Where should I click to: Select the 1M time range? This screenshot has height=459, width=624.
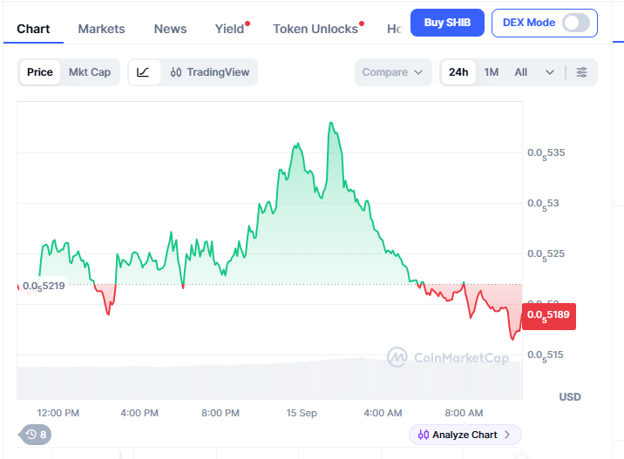click(x=491, y=72)
